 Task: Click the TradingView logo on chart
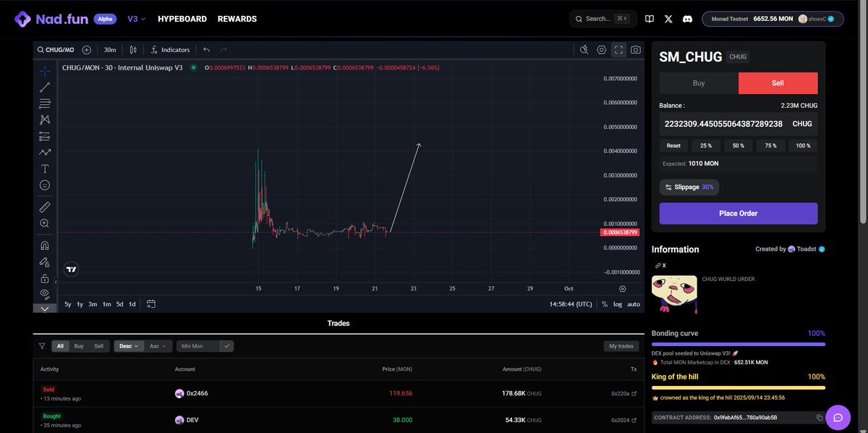(71, 269)
